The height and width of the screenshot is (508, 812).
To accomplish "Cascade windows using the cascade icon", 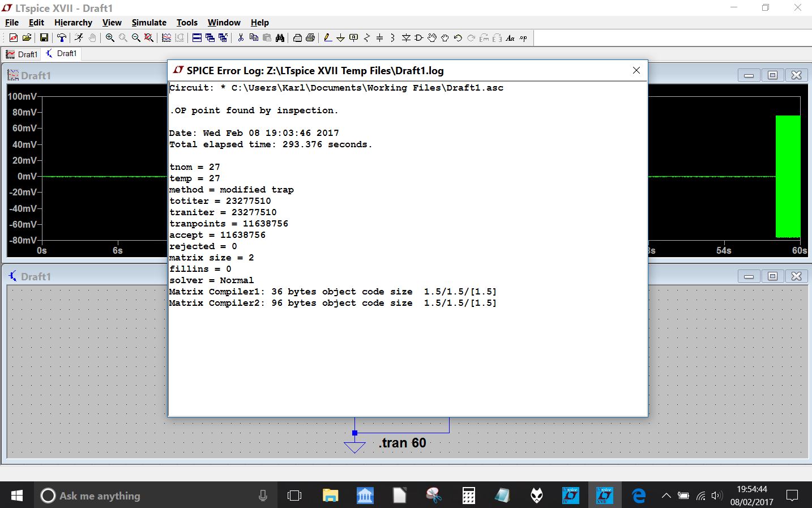I will tap(210, 38).
